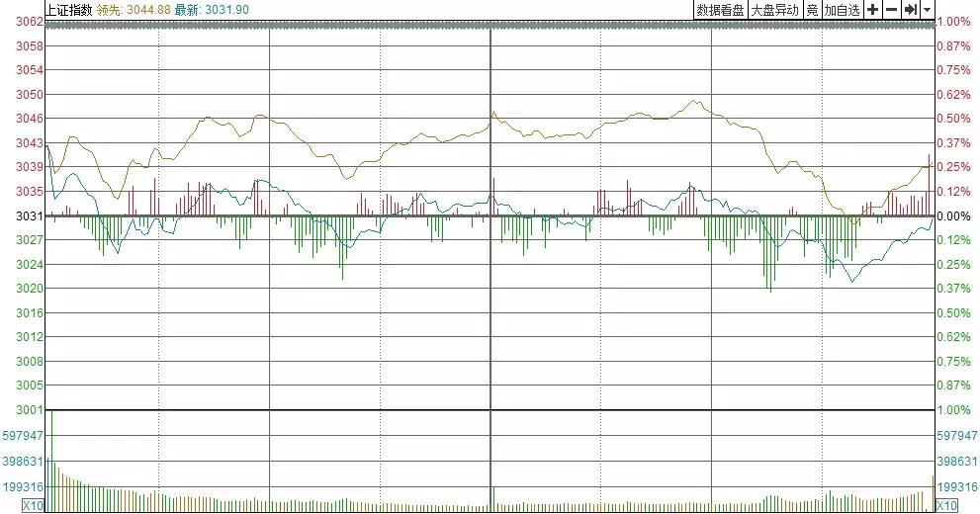This screenshot has height=514, width=980.
Task: Open the 数据看盘 button
Action: point(721,10)
